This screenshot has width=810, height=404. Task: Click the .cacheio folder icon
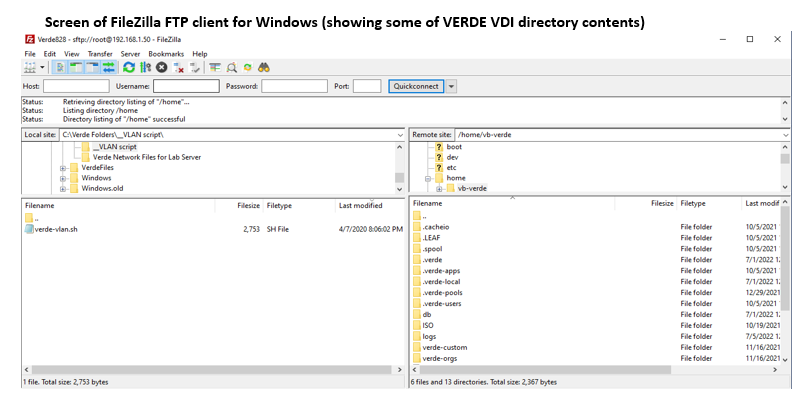[417, 227]
